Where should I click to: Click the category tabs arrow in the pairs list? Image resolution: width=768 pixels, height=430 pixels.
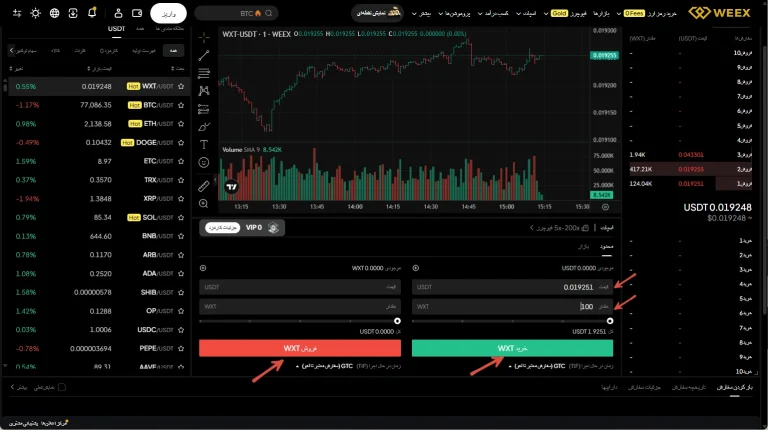click(12, 50)
